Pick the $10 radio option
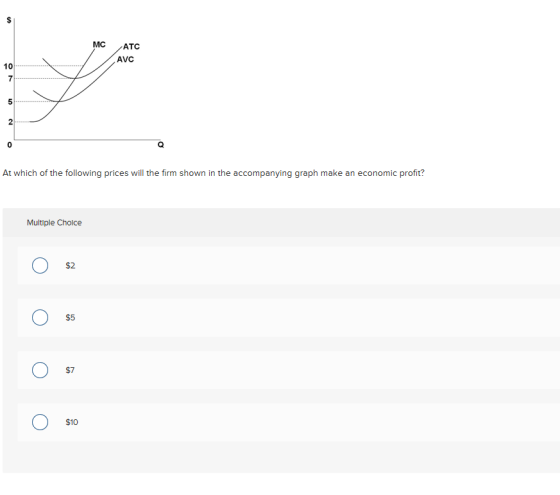 (40, 422)
